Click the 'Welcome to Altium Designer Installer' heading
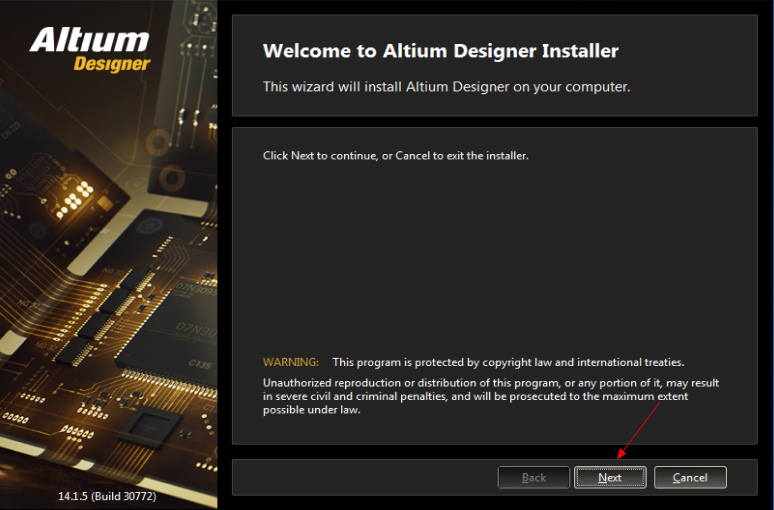Viewport: 774px width, 510px height. pyautogui.click(x=440, y=51)
